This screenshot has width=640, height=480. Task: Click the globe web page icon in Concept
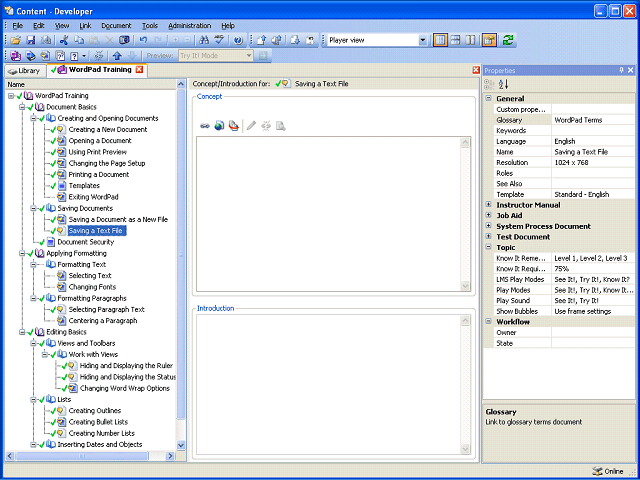tap(220, 126)
